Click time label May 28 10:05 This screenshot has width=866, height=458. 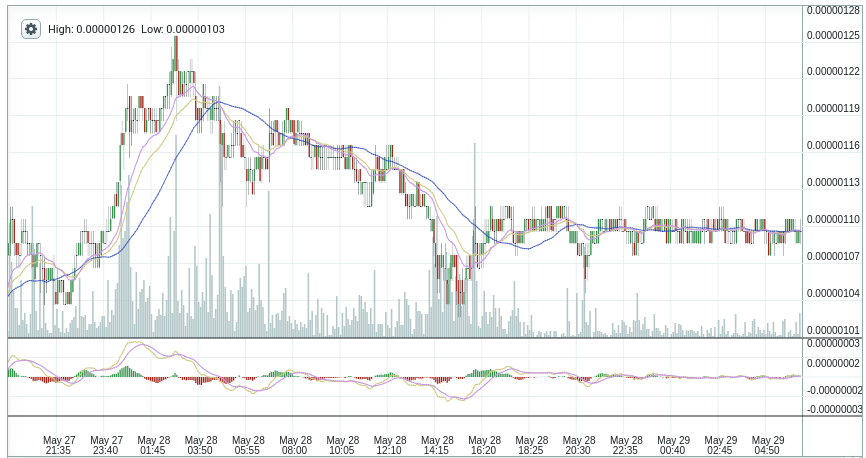[342, 445]
